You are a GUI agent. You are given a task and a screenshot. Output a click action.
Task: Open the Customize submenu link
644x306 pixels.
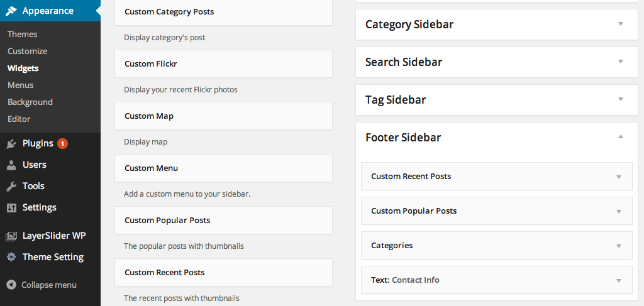coord(28,51)
